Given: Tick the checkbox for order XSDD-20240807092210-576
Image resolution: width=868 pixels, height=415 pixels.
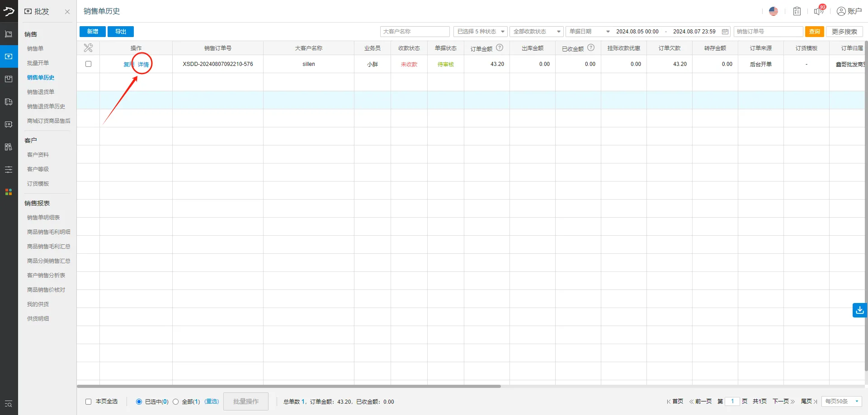Looking at the screenshot, I should coord(89,64).
